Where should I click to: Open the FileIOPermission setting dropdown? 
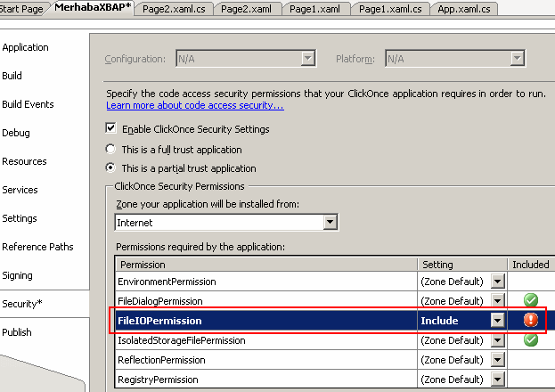point(498,321)
